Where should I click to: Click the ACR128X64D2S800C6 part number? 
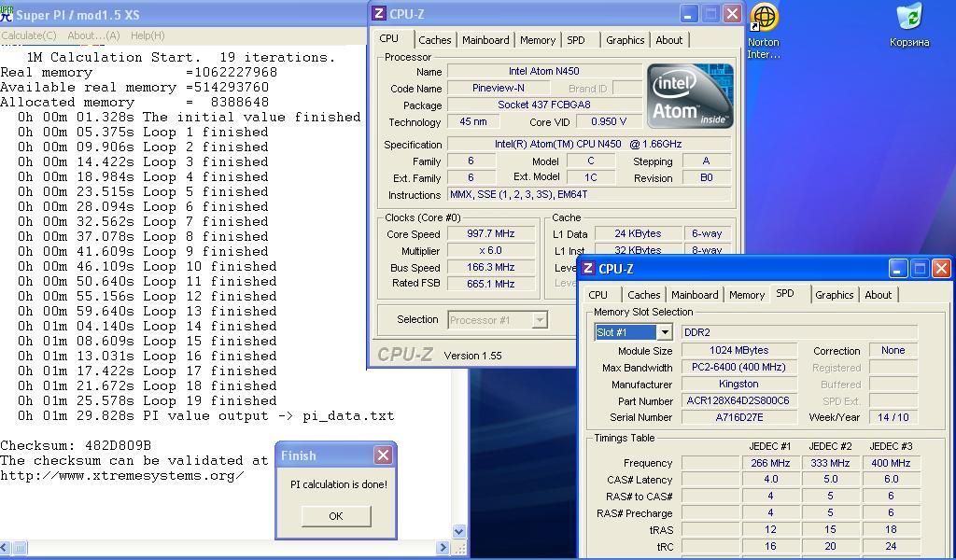coord(739,400)
